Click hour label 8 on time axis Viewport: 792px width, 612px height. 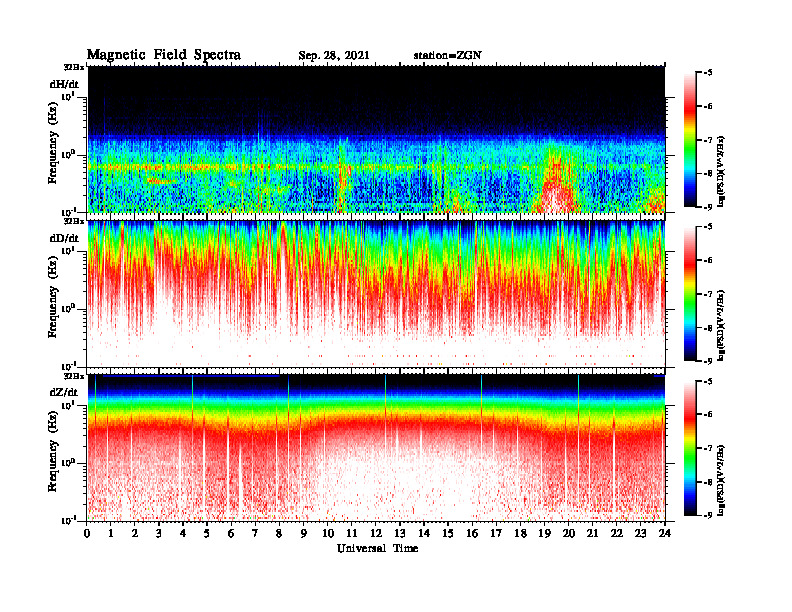tap(279, 534)
